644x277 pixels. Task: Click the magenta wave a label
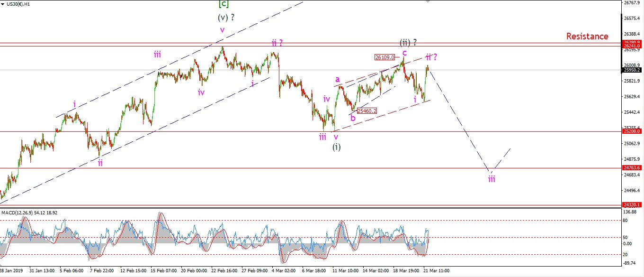click(x=338, y=80)
